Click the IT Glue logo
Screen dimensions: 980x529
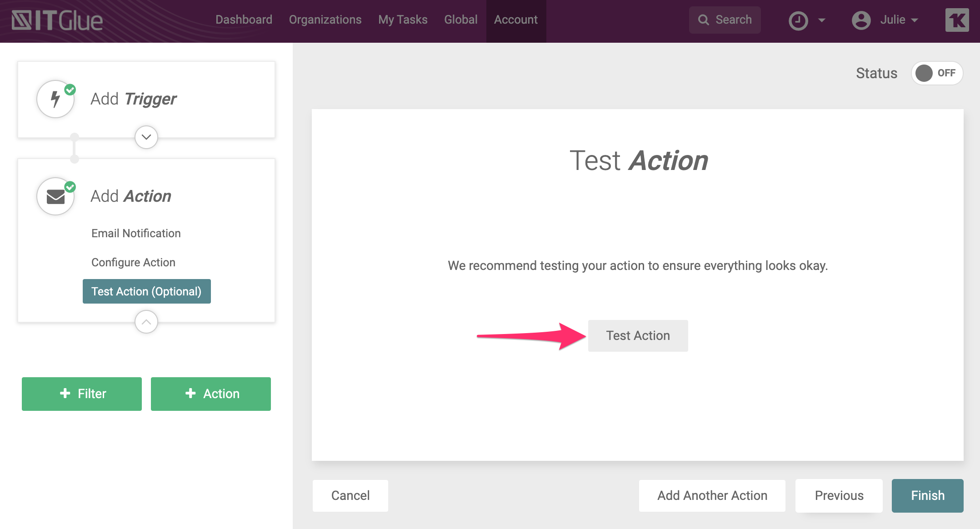57,20
